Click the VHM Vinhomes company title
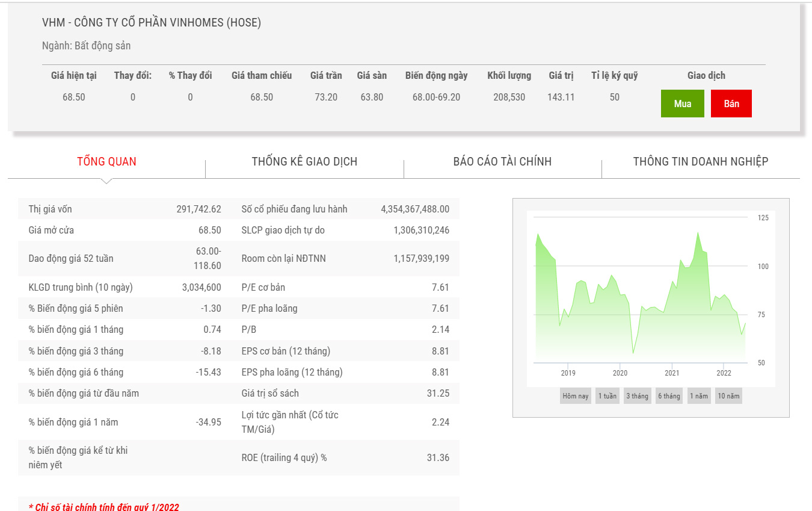The height and width of the screenshot is (511, 812). [x=152, y=23]
